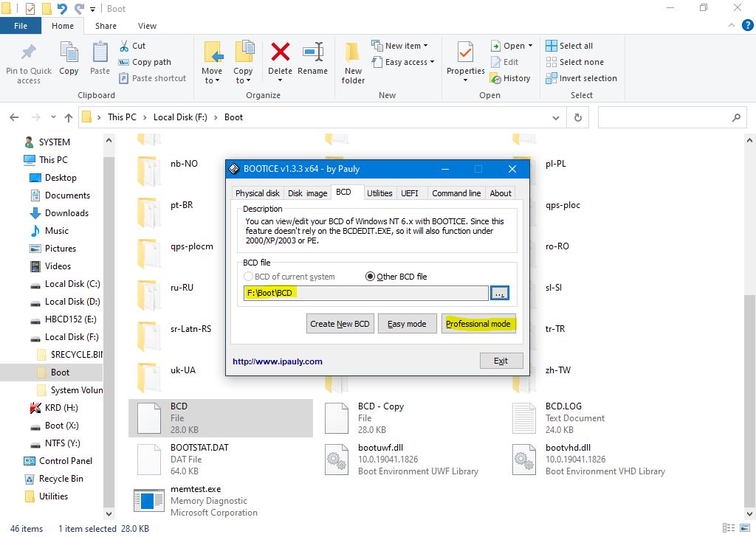This screenshot has height=537, width=756.
Task: Select the Other BCD file radio button
Action: coord(371,277)
